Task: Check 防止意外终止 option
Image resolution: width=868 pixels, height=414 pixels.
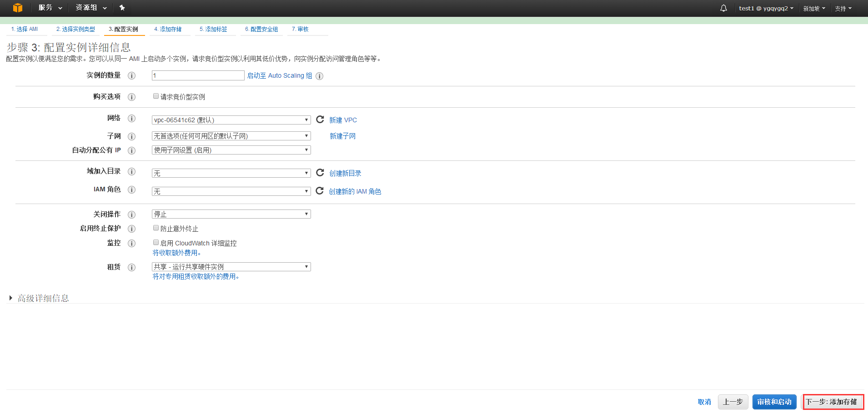Action: tap(156, 228)
